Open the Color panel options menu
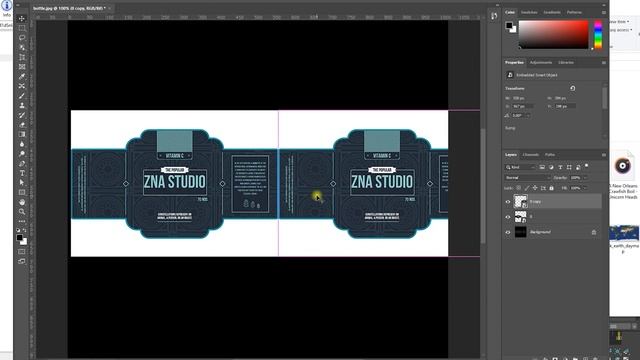 (604, 12)
